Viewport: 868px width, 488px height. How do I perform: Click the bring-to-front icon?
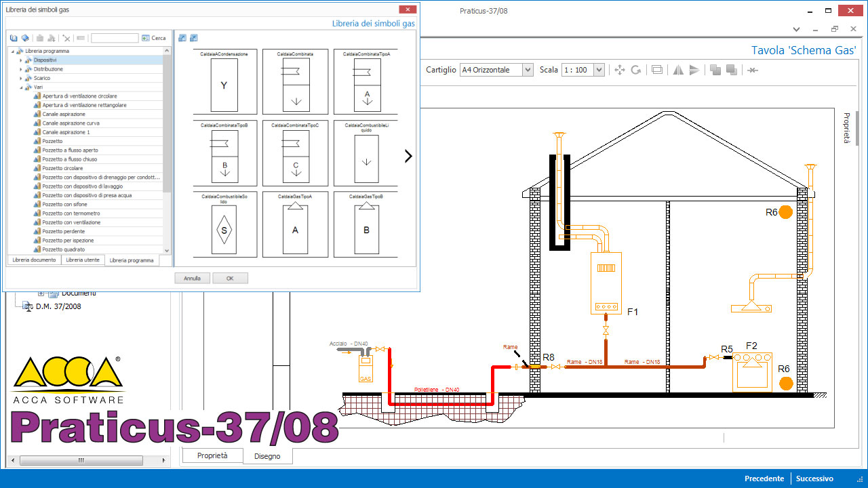pos(715,70)
